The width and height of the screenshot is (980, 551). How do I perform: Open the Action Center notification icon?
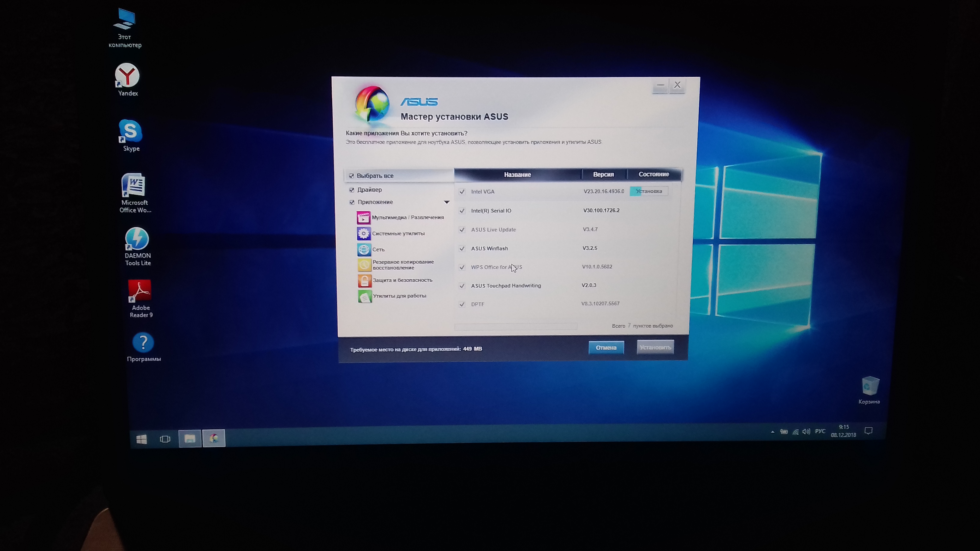pos(869,431)
